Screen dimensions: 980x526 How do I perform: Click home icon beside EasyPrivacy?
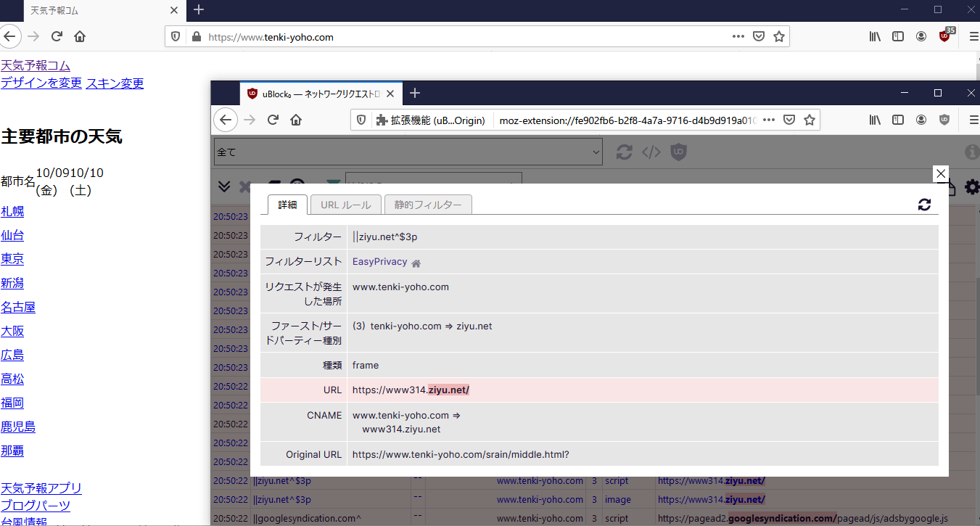coord(416,263)
